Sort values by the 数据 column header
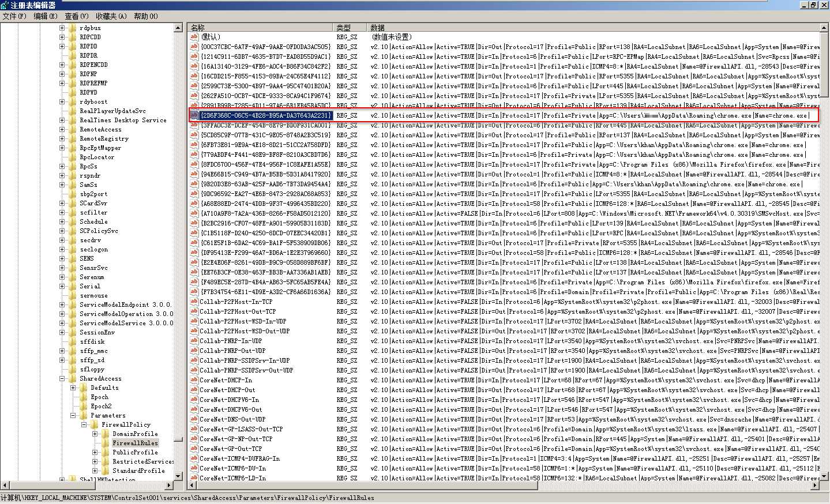This screenshot has width=830, height=504. point(593,27)
